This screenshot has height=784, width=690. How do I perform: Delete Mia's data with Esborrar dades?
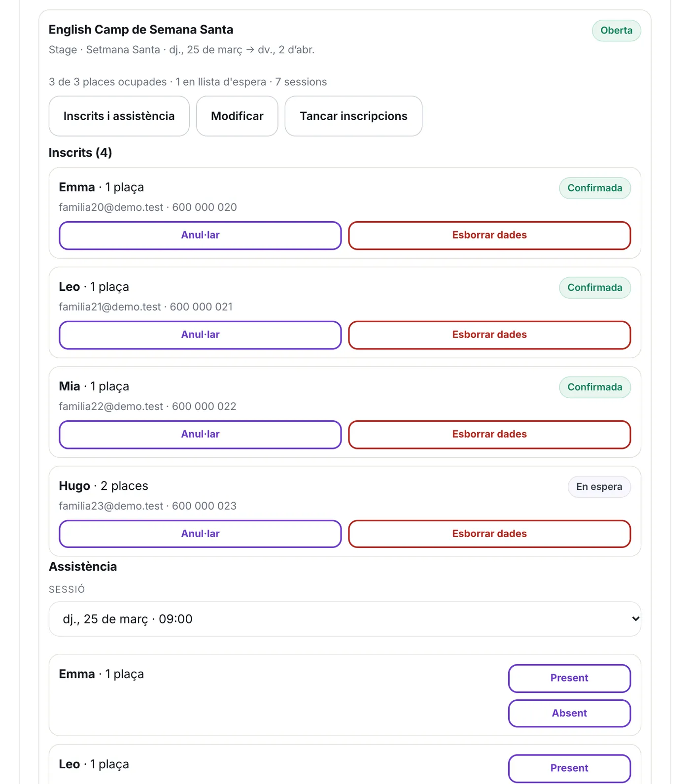click(x=489, y=434)
